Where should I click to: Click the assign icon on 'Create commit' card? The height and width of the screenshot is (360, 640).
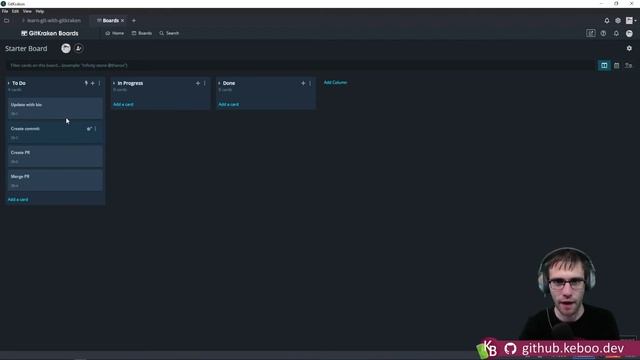coord(89,129)
